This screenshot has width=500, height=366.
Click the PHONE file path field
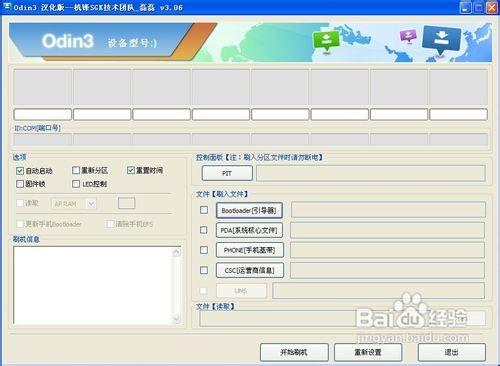[x=388, y=250]
